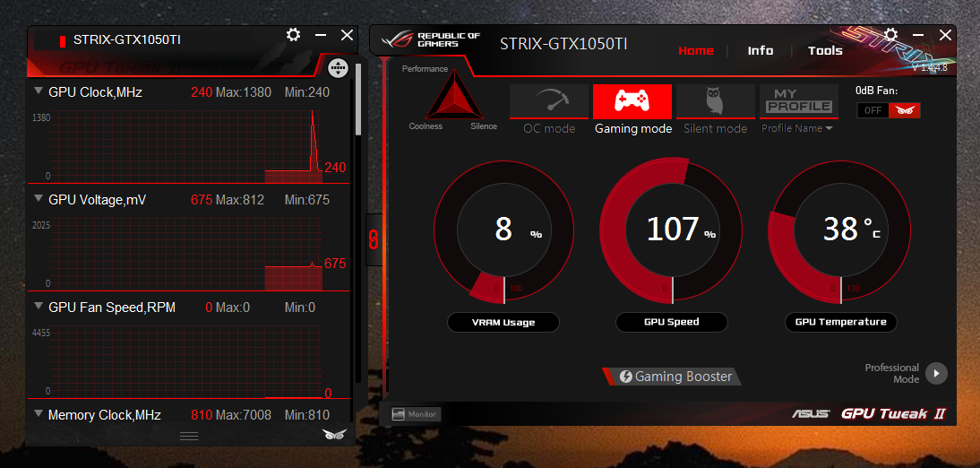980x468 pixels.
Task: Click the GPU Speed label button
Action: tap(671, 322)
